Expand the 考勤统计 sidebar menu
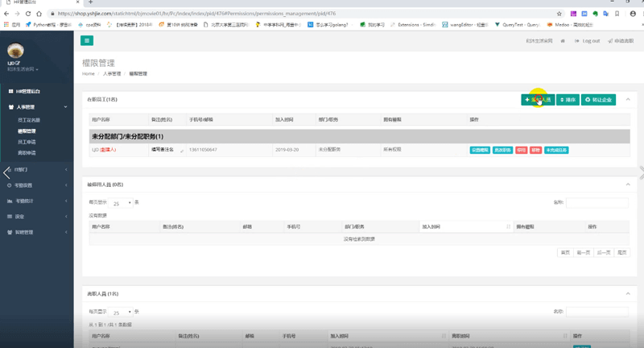 (36, 201)
